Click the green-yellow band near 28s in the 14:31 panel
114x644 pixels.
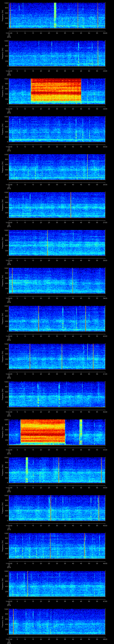[x=55, y=15]
